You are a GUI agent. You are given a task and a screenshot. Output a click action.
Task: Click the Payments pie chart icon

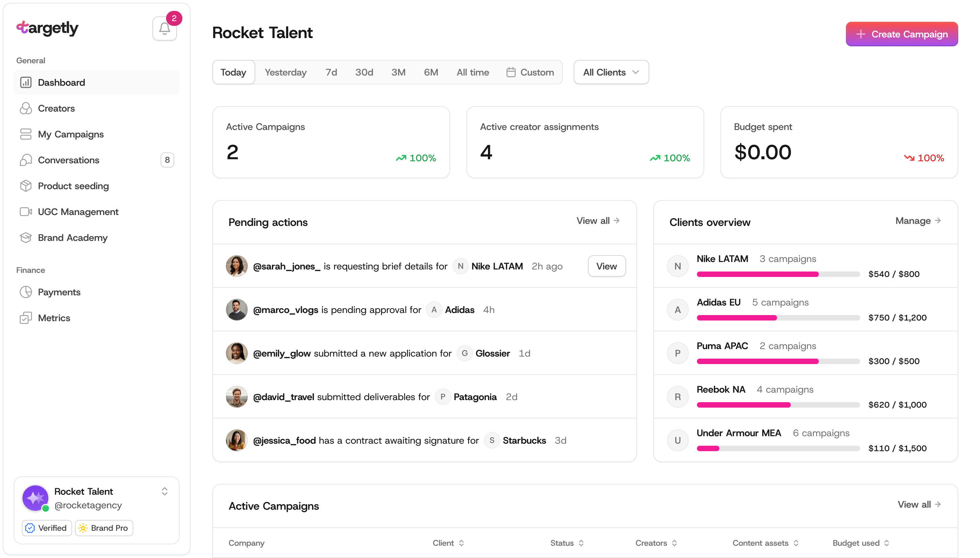point(26,292)
